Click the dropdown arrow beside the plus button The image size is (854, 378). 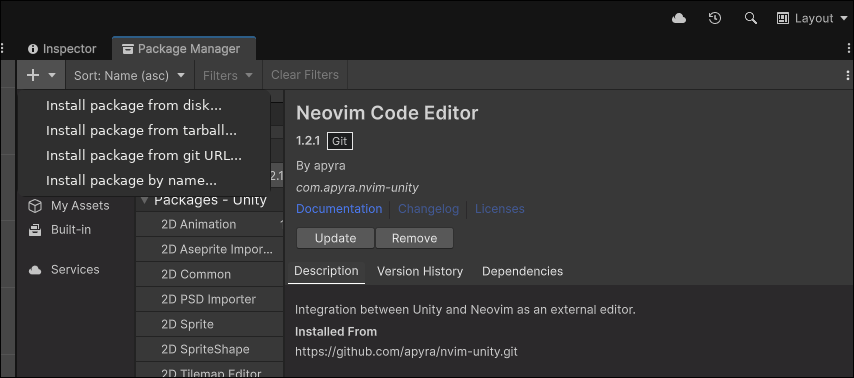(52, 75)
